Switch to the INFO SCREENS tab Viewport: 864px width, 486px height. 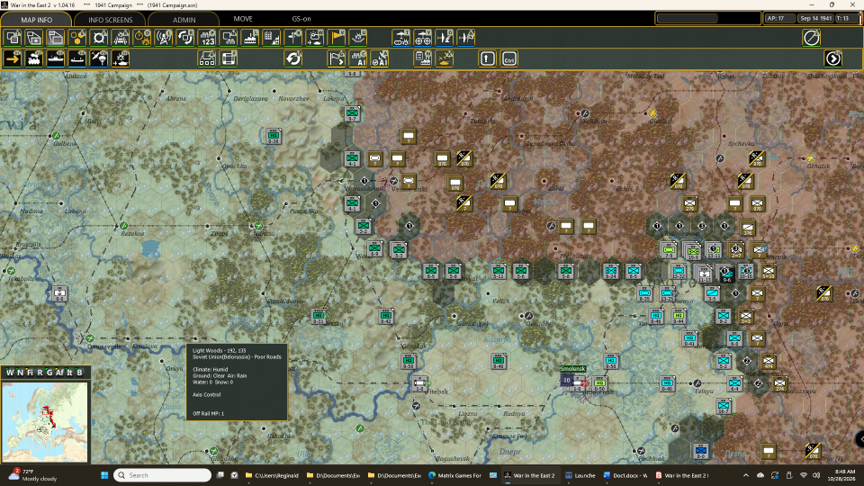tap(110, 19)
